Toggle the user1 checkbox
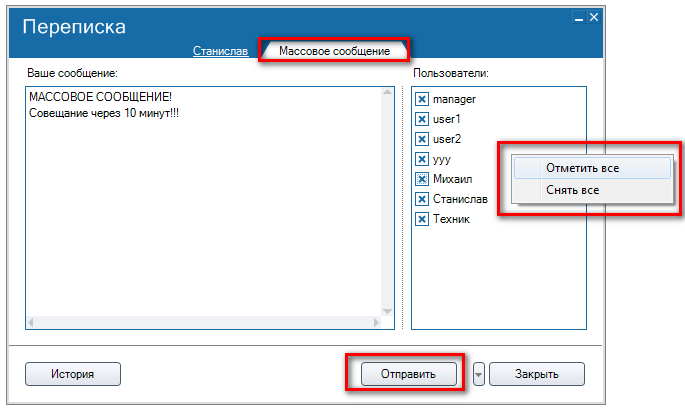The height and width of the screenshot is (414, 685). (x=422, y=119)
